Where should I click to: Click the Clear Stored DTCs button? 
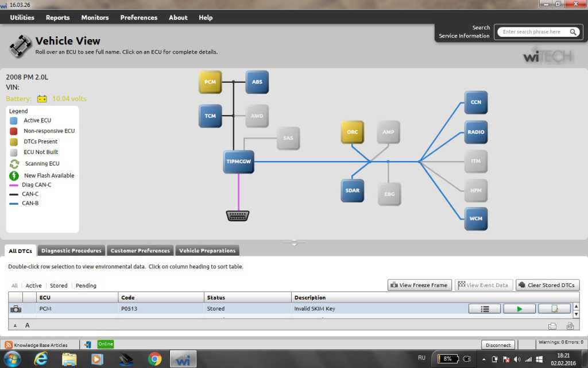coord(547,285)
